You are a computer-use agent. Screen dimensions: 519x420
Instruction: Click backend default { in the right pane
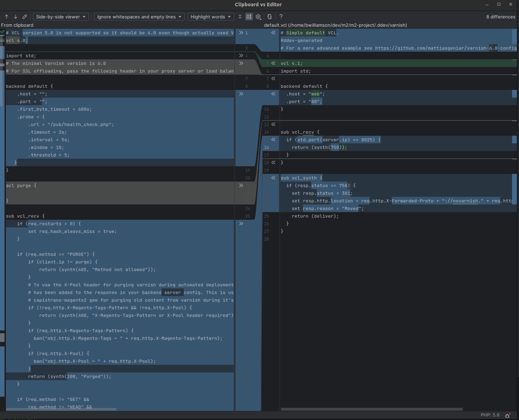(x=304, y=86)
